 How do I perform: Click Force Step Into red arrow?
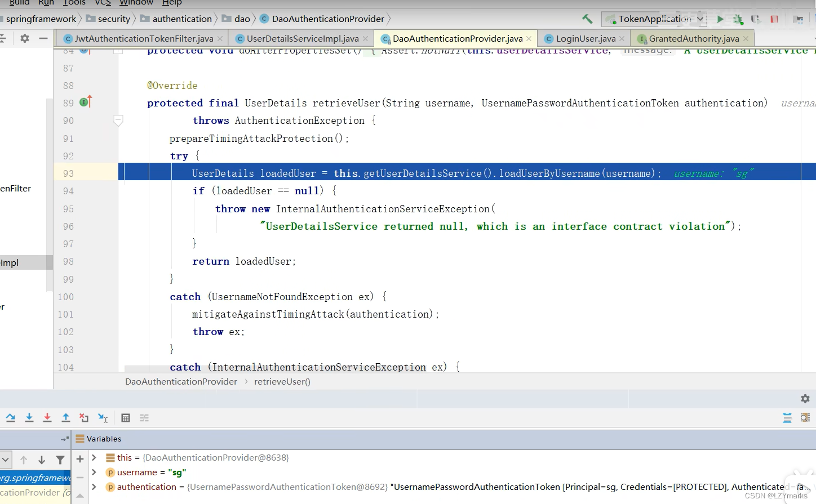(x=47, y=418)
